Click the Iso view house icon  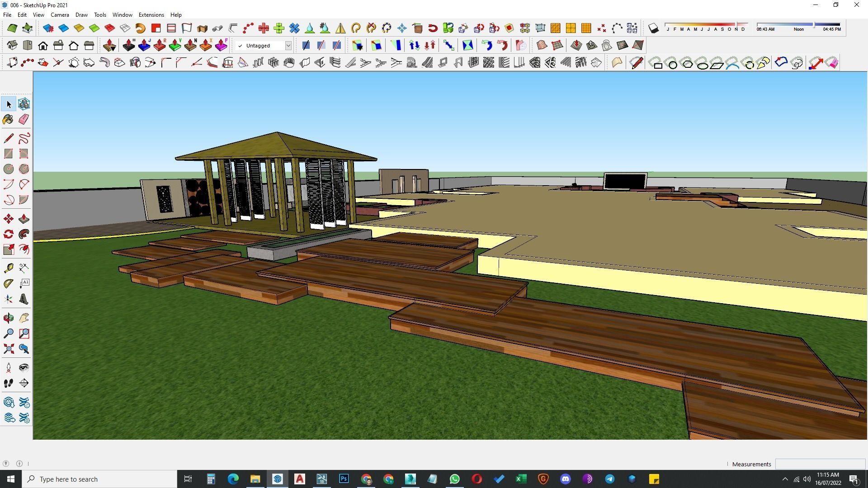click(12, 45)
